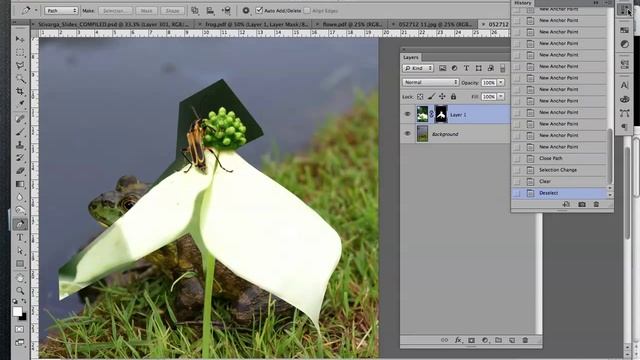Set history brush source at Deselect state
The height and width of the screenshot is (360, 640).
tap(517, 193)
